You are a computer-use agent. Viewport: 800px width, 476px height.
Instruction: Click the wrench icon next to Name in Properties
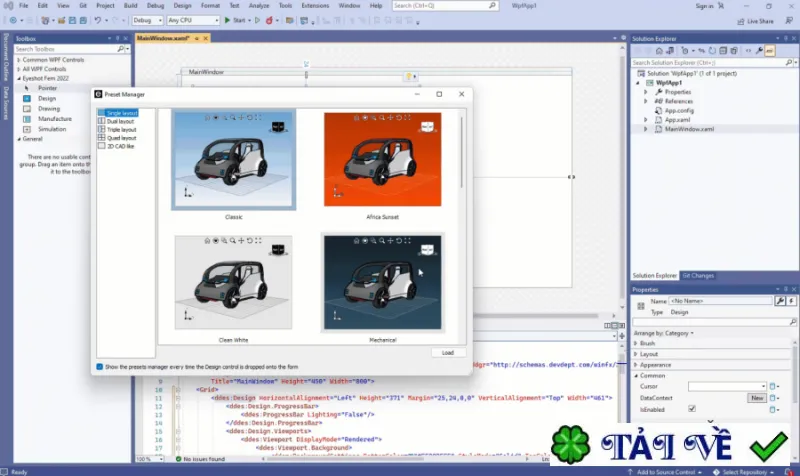[780, 301]
